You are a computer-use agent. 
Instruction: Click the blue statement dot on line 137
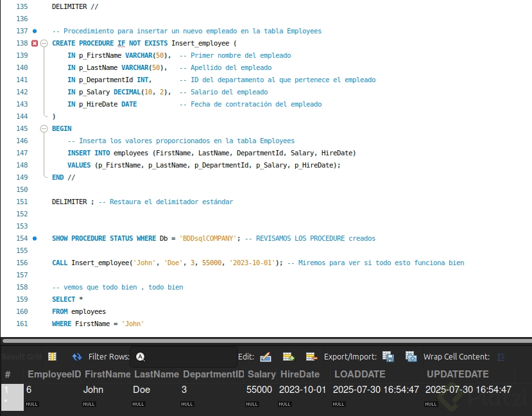tap(35, 31)
